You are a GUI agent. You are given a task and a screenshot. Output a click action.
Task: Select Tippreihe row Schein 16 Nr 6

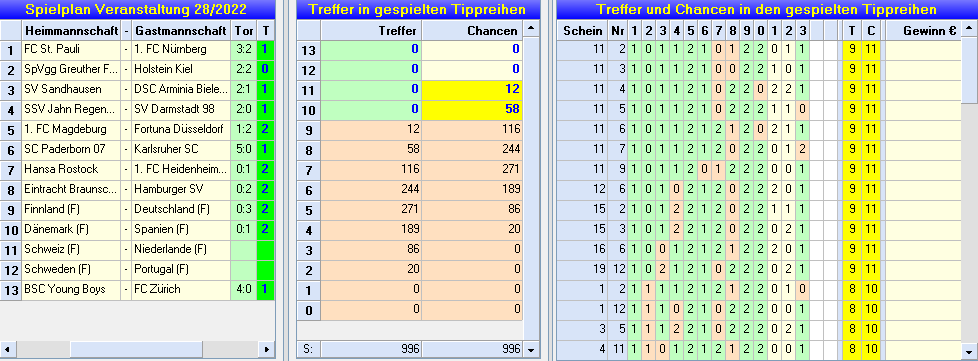pyautogui.click(x=758, y=249)
